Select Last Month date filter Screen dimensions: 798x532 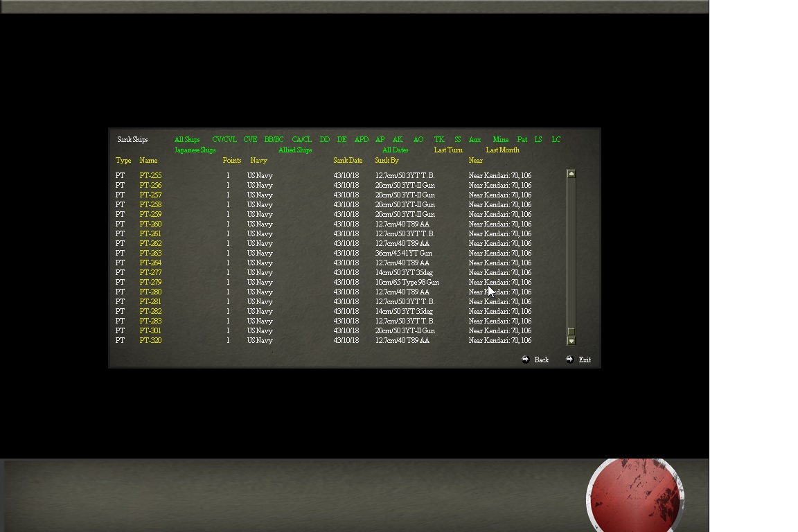[503, 150]
